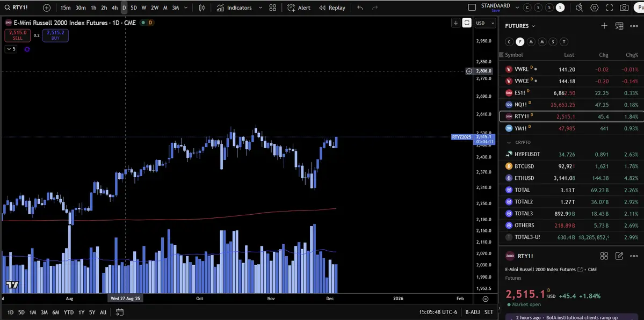The height and width of the screenshot is (320, 644).
Task: Select the active F watchlist circle
Action: pyautogui.click(x=520, y=41)
